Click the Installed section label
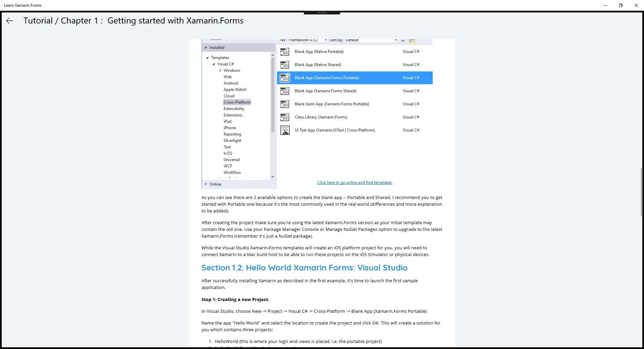Image resolution: width=644 pixels, height=349 pixels. 217,48
